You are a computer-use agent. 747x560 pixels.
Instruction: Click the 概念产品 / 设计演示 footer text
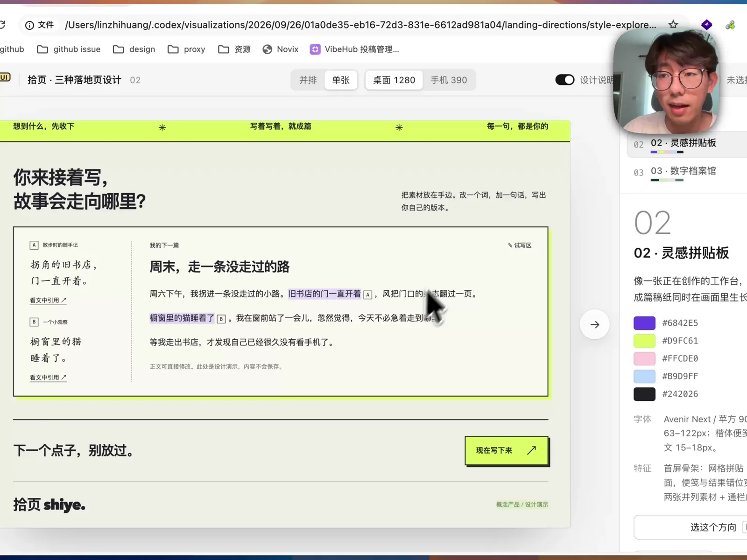(x=522, y=504)
